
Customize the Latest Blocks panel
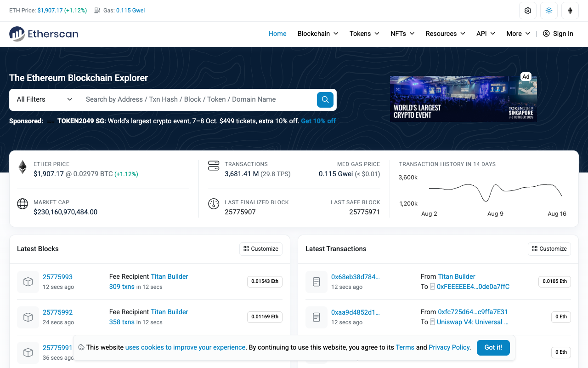pos(261,249)
